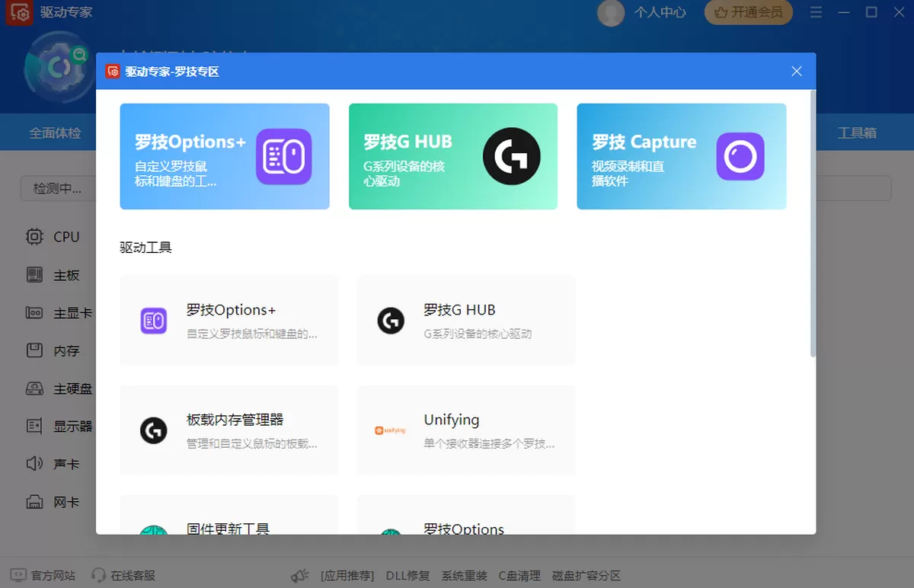
Task: Click the small G HUB icon in tools list
Action: point(391,321)
